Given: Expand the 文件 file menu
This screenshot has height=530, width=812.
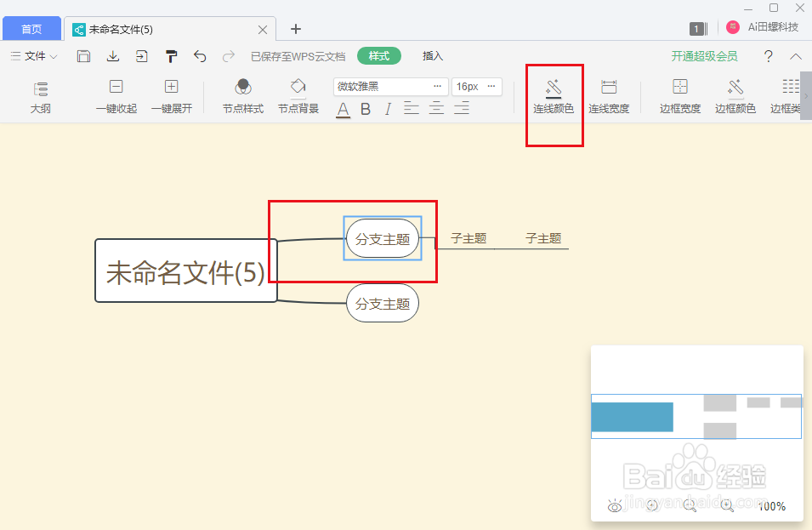Looking at the screenshot, I should pyautogui.click(x=34, y=56).
